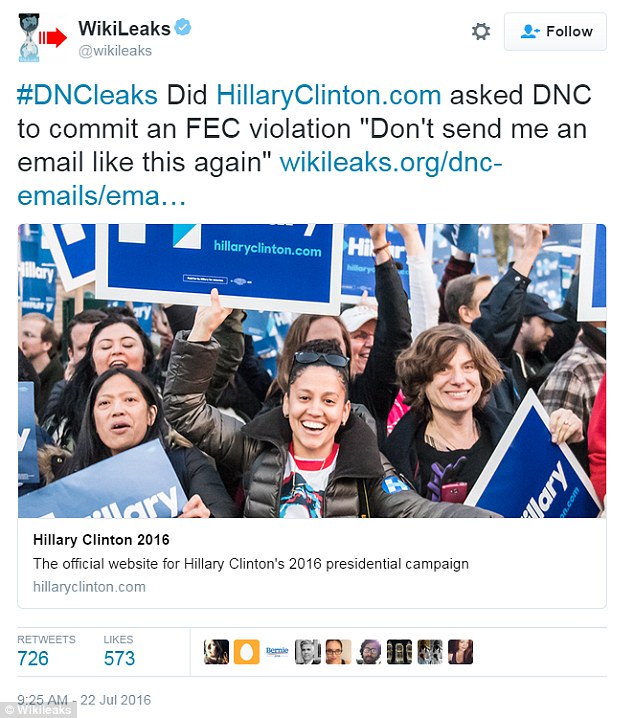Open the 9:25 AM 22 Jul 2016 timestamp

(x=84, y=700)
